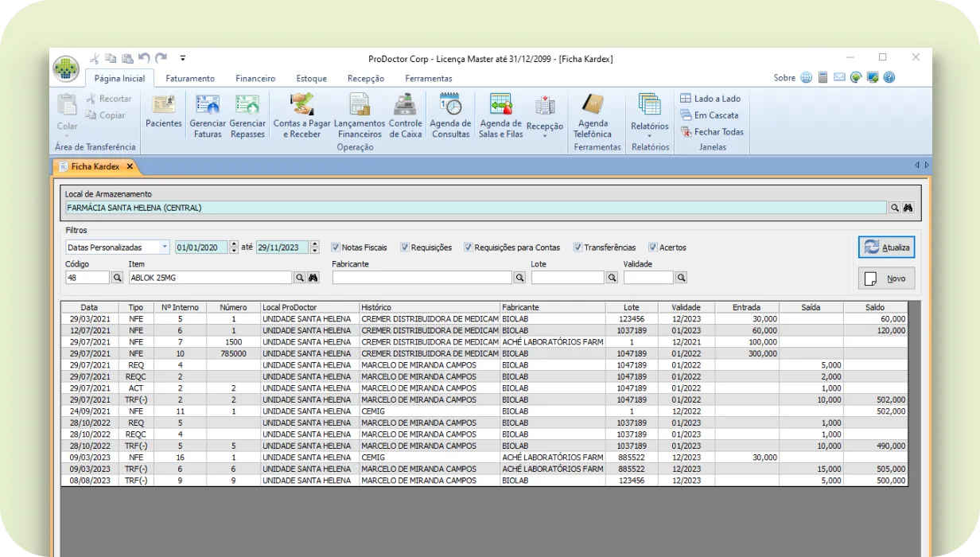This screenshot has height=557, width=980.
Task: Disable the Acertos checkbox
Action: tap(653, 247)
